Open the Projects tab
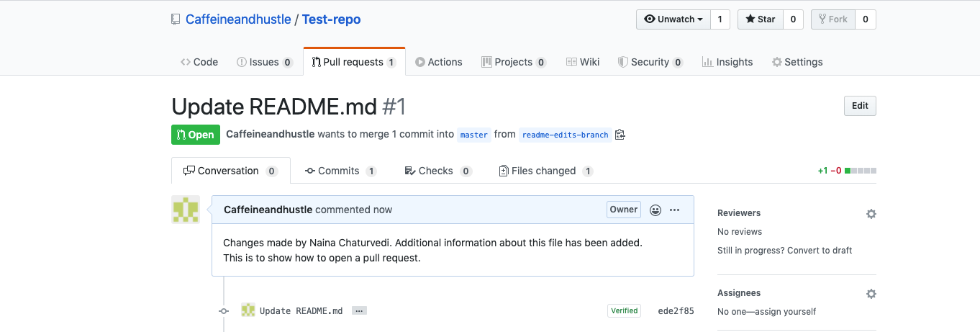The width and height of the screenshot is (980, 332). [514, 62]
